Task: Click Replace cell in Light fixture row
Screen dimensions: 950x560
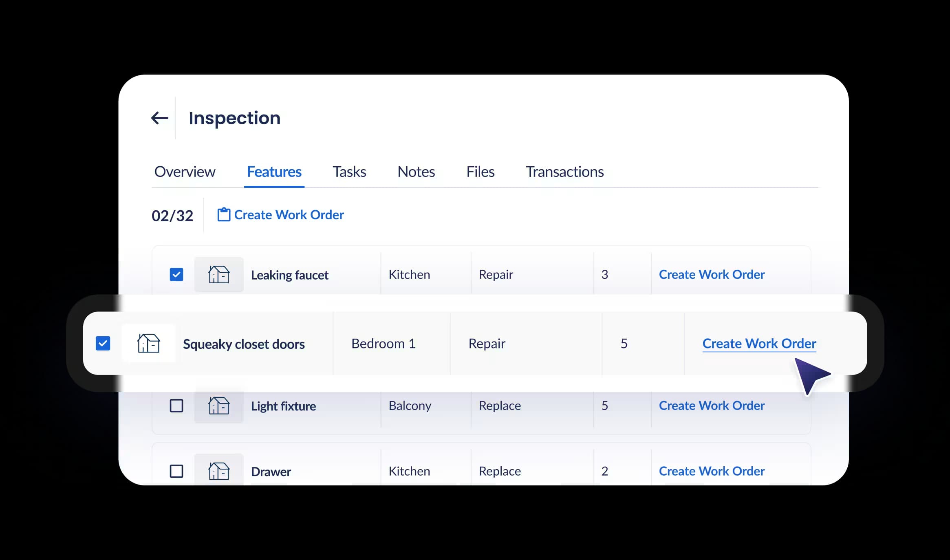Action: point(500,406)
